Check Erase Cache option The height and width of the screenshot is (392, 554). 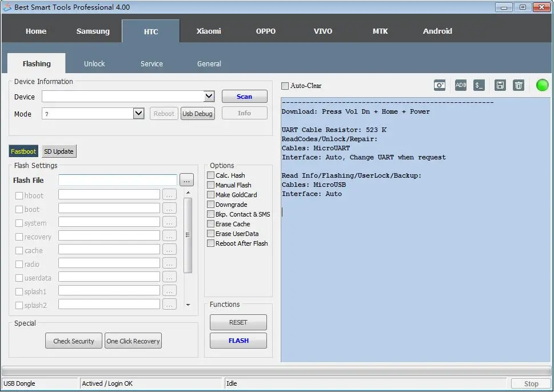coord(210,224)
